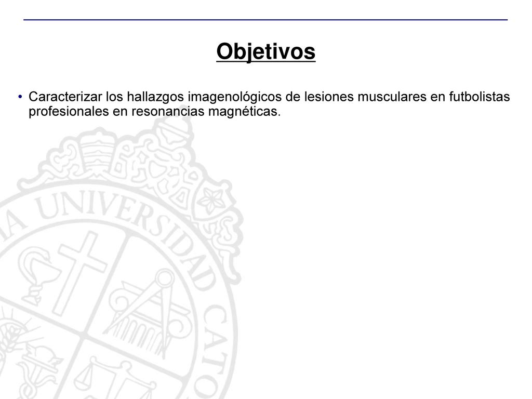Click the 'Objetivos' slide title
Screen dimensions: 532x399
(265, 51)
